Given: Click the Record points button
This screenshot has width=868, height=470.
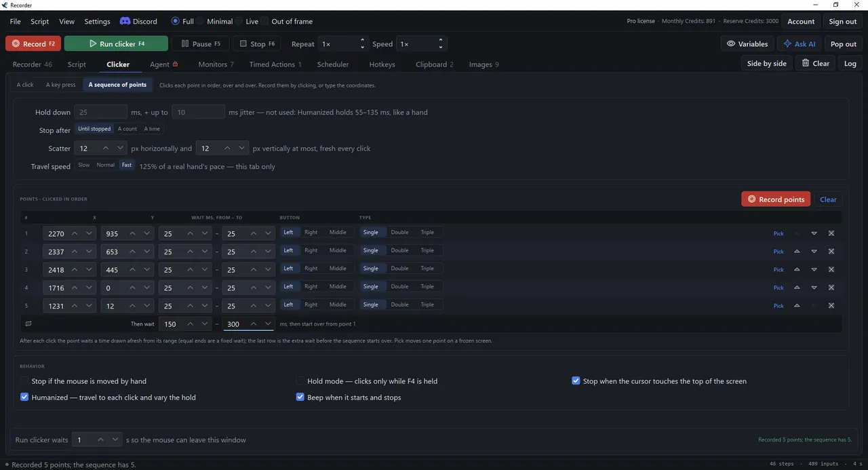Looking at the screenshot, I should coord(776,199).
